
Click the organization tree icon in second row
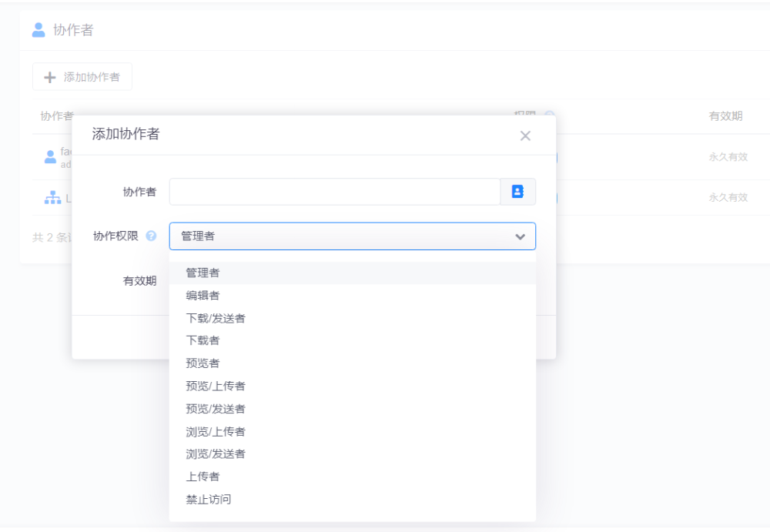pos(52,198)
